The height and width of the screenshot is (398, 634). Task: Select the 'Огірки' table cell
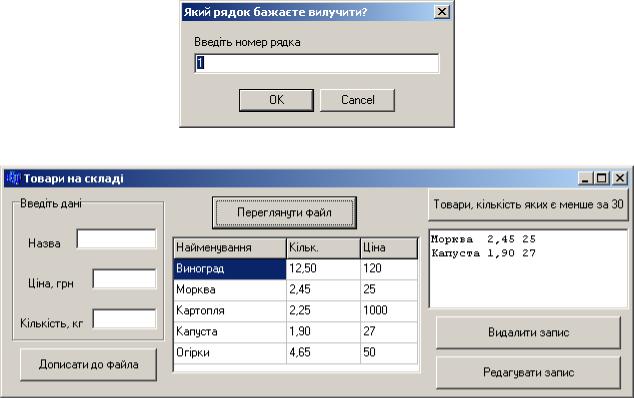[x=230, y=353]
